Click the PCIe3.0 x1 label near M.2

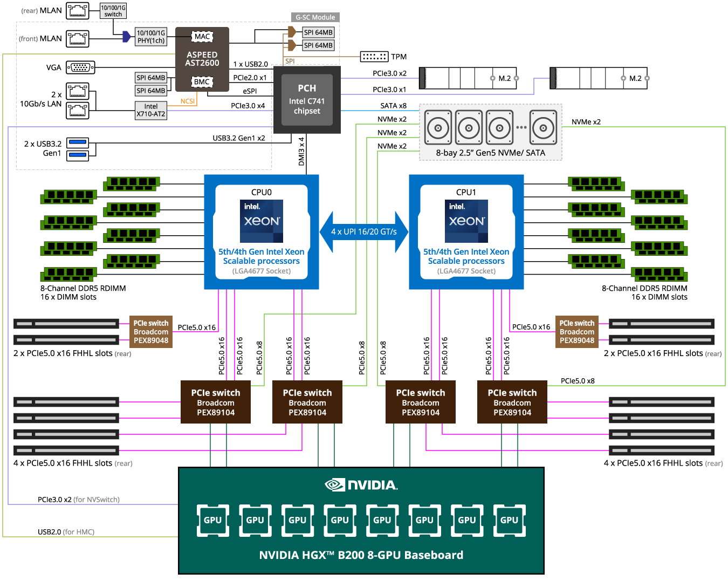coord(390,90)
